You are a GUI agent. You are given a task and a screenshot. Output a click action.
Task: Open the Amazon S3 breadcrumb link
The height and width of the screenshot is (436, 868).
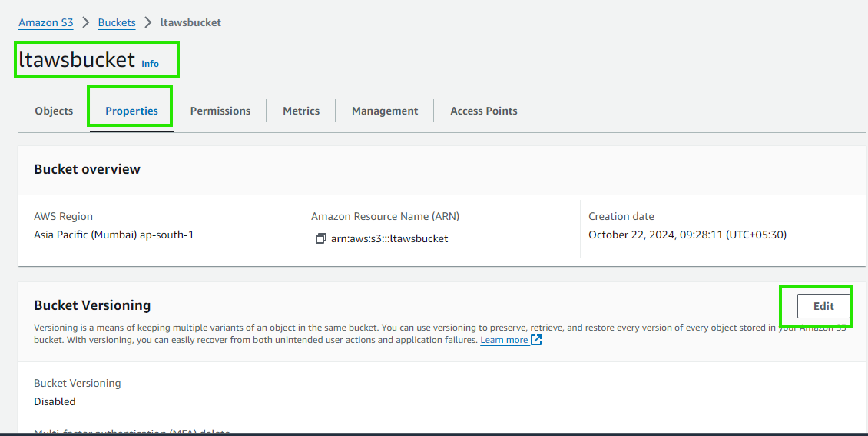tap(46, 23)
